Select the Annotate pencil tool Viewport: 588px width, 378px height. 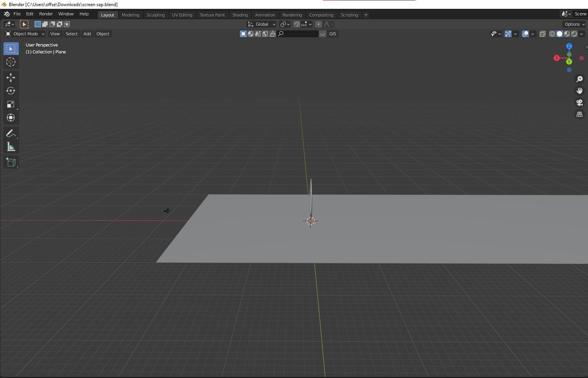pos(11,133)
